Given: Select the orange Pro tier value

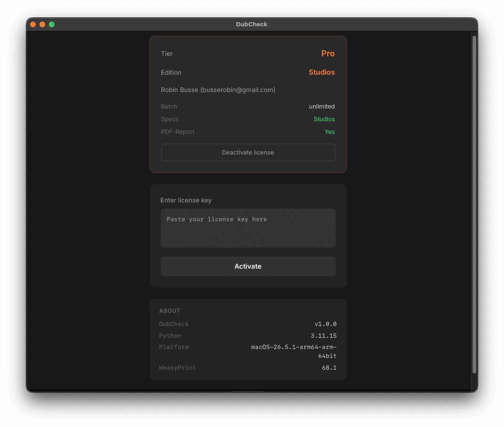Looking at the screenshot, I should click(328, 54).
